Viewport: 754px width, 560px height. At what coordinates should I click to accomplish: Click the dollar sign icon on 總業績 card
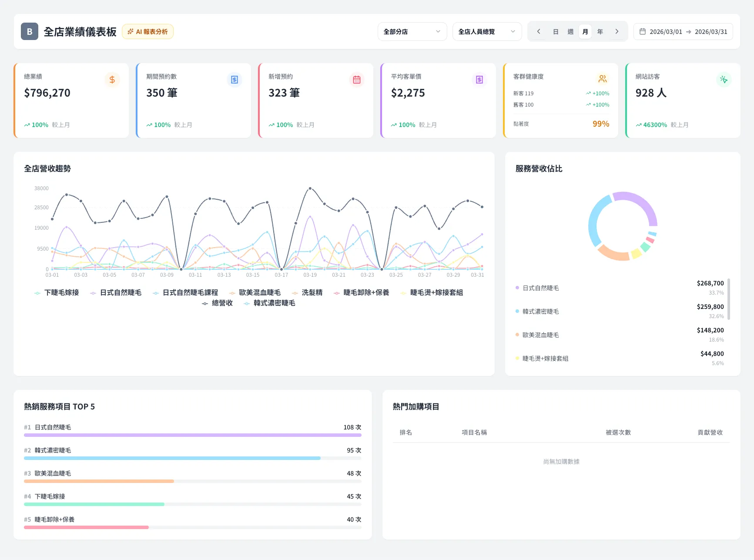(x=112, y=80)
